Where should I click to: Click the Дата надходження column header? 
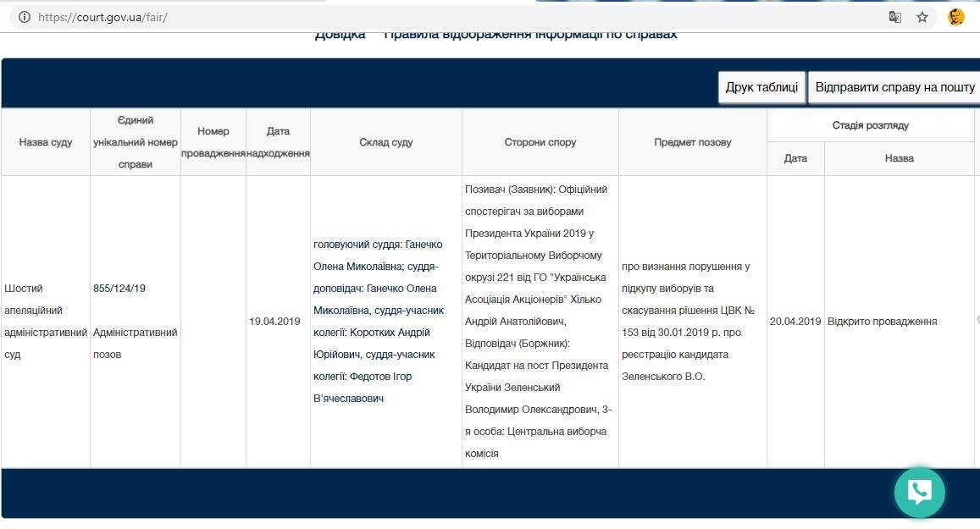pyautogui.click(x=279, y=141)
